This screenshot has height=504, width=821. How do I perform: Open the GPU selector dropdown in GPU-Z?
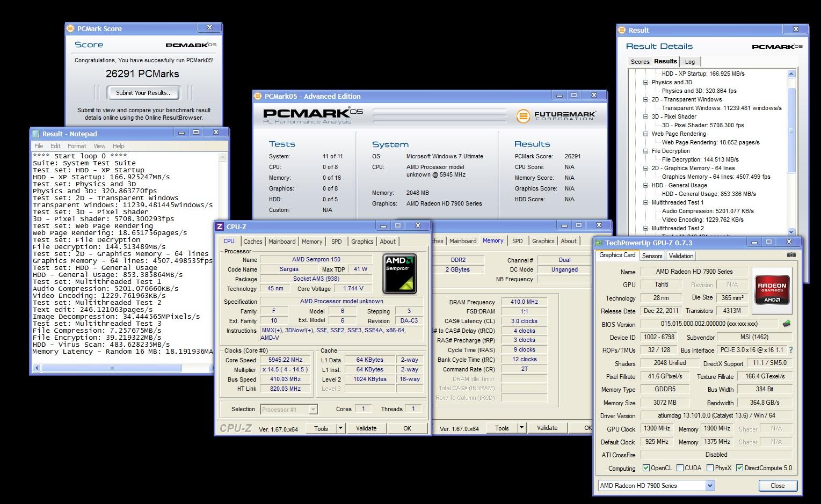(x=710, y=486)
